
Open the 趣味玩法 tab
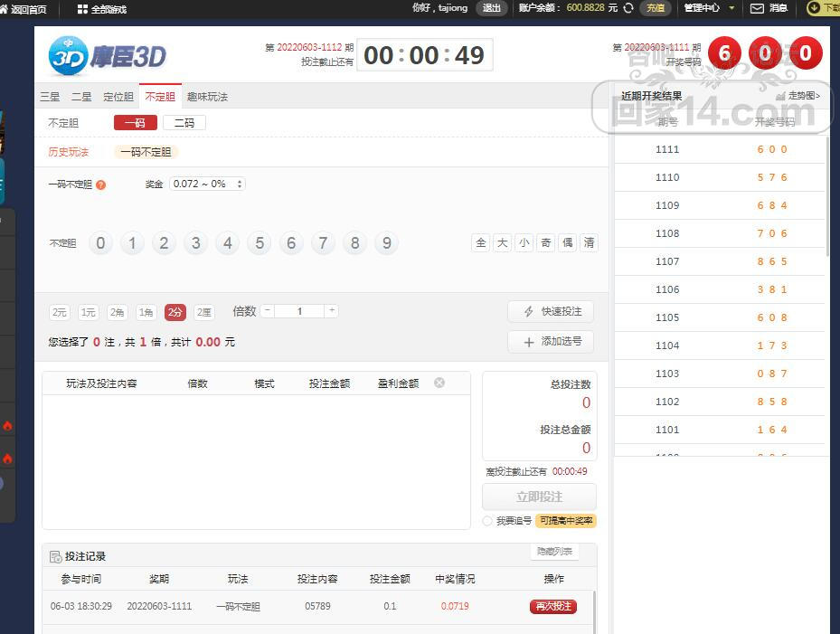207,97
